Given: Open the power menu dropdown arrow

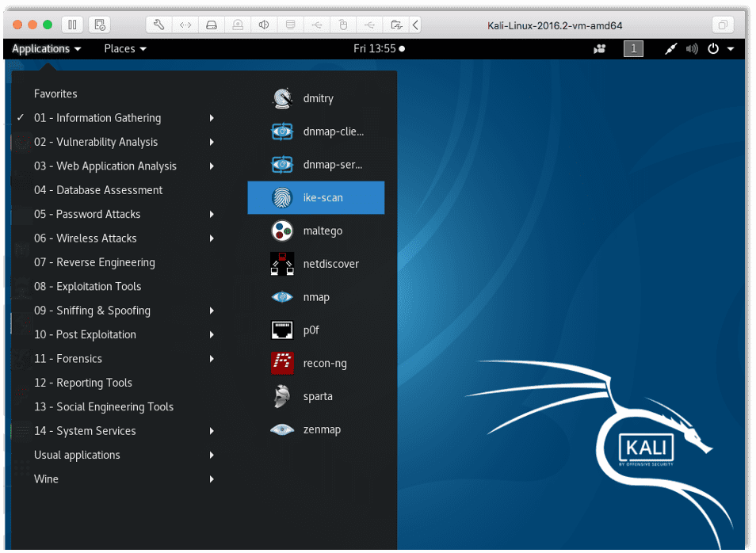Looking at the screenshot, I should tap(730, 48).
